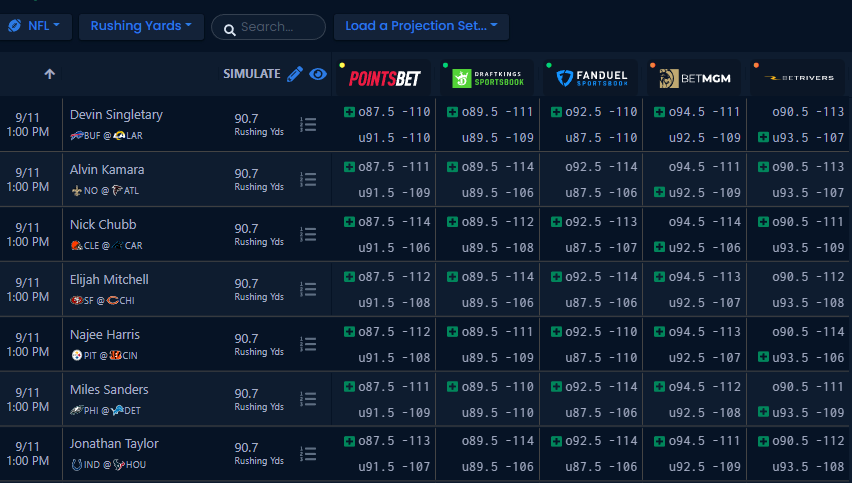Click Nick Chubb 90.7 Rushing Yds projection
The width and height of the screenshot is (852, 483).
point(259,234)
